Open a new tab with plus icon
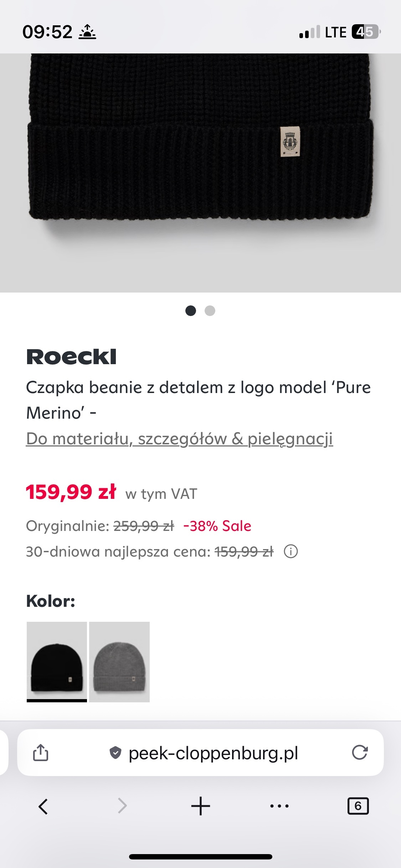This screenshot has height=868, width=401. [201, 806]
